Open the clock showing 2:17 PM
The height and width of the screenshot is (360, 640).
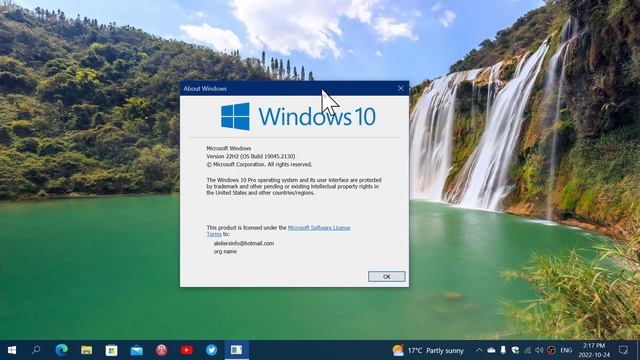[594, 350]
